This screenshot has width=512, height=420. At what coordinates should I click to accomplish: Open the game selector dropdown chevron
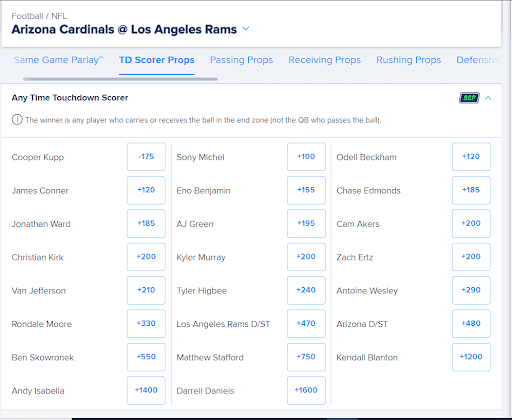click(x=246, y=29)
